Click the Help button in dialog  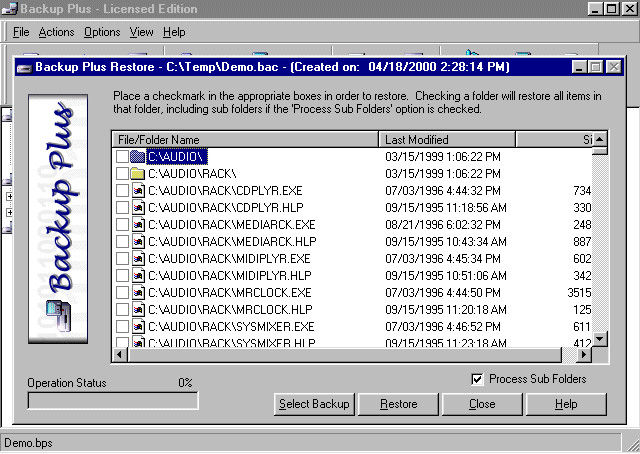click(566, 404)
